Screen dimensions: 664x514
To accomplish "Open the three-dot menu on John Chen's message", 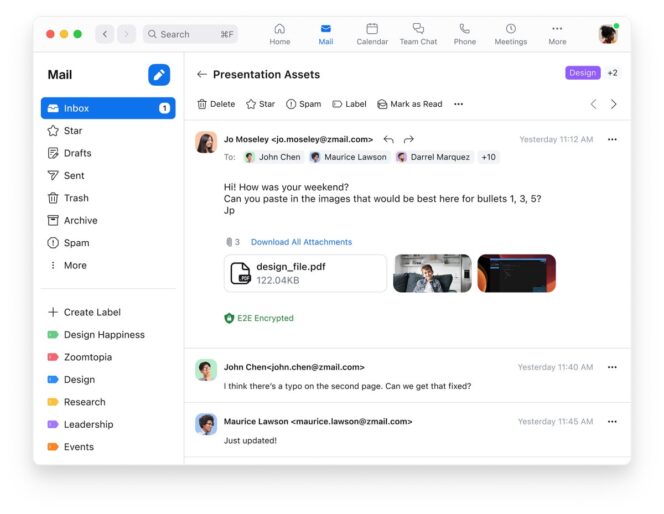I will click(x=612, y=367).
